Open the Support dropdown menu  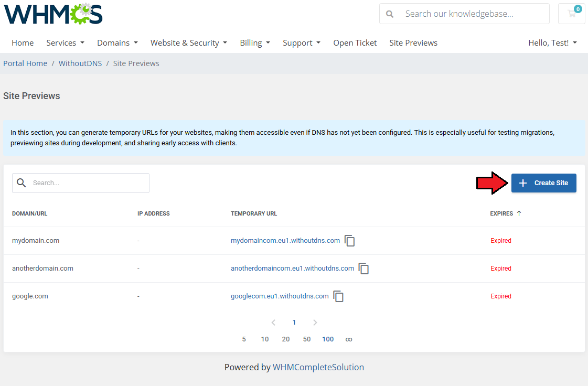pos(302,43)
